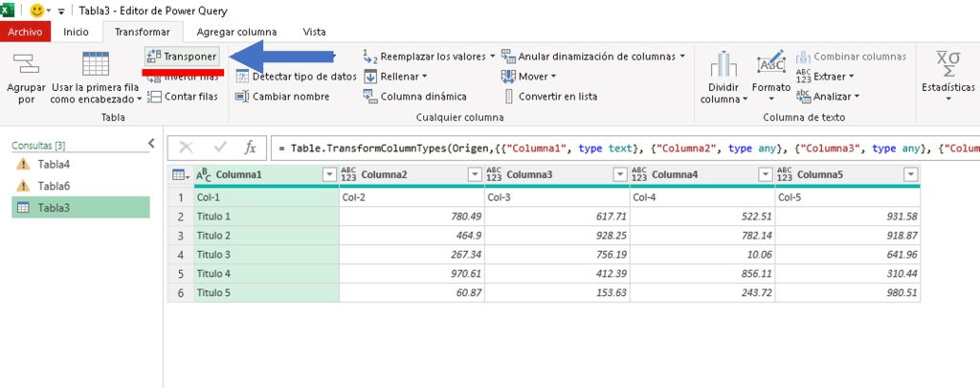This screenshot has height=388, width=980.
Task: Click the Titulo 4 cell
Action: [266, 273]
